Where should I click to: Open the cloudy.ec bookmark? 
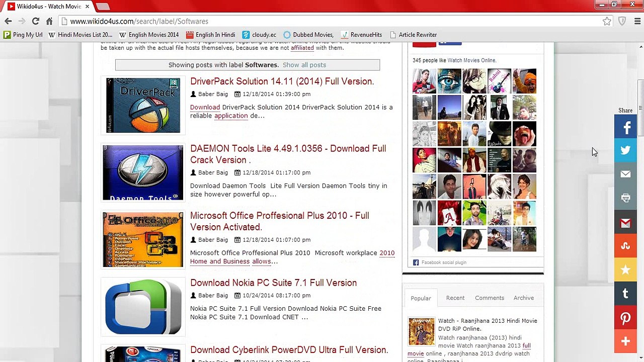tap(259, 35)
